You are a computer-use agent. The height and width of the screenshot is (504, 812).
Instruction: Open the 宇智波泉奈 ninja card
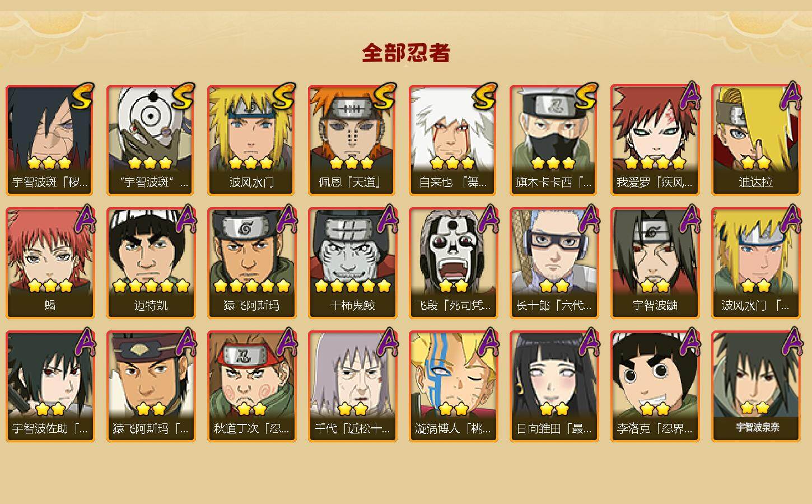(755, 386)
